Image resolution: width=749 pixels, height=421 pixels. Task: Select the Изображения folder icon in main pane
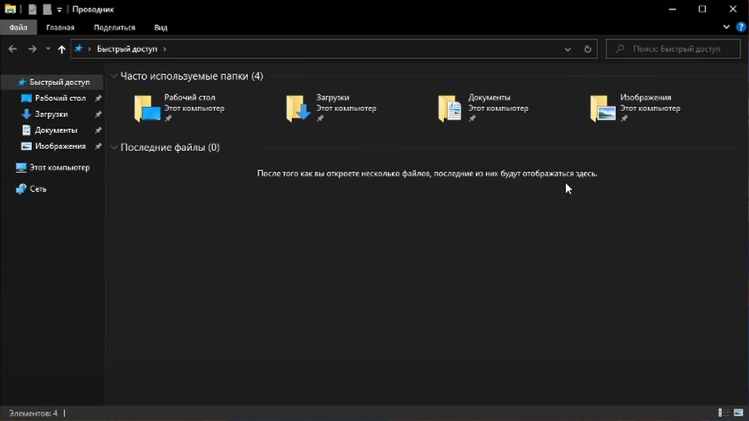(603, 108)
